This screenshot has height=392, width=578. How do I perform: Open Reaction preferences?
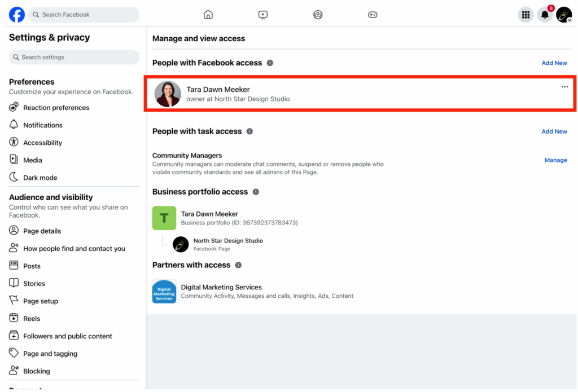point(56,108)
